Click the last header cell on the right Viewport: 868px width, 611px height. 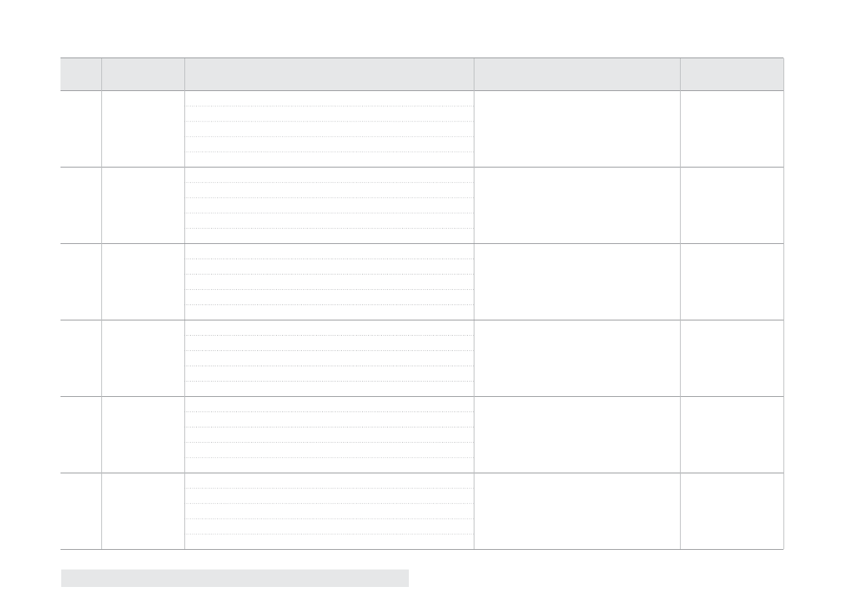tap(732, 74)
